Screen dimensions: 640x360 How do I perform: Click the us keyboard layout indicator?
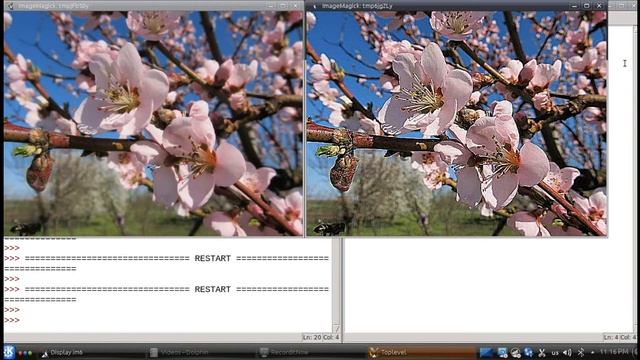coord(555,353)
